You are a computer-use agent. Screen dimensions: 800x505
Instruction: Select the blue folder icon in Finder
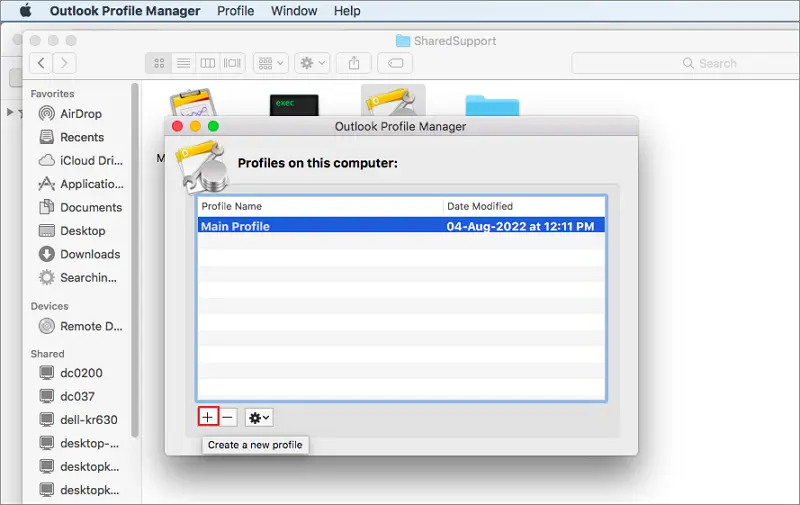[492, 106]
